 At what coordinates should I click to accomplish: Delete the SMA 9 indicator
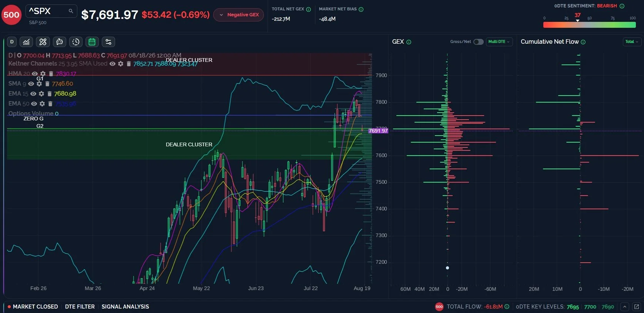click(47, 84)
